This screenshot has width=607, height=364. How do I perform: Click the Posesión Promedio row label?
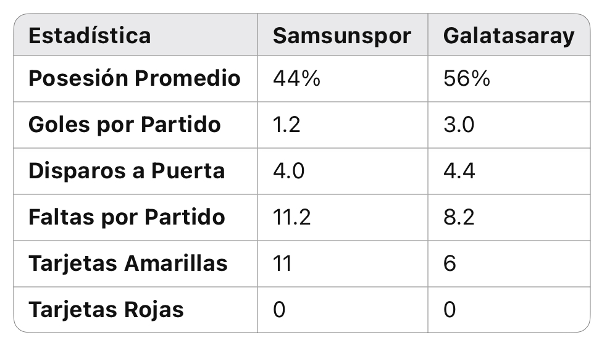(135, 78)
